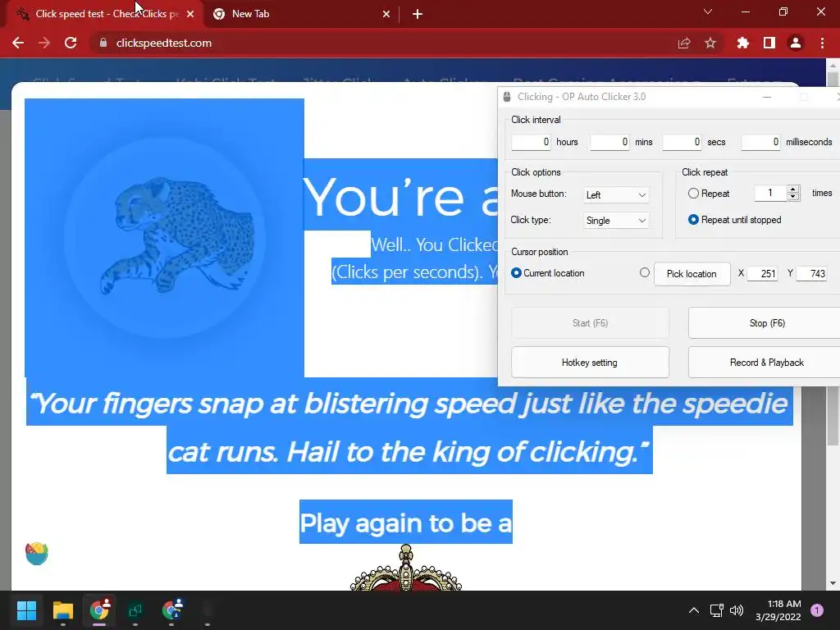Click the mins interval field
The width and height of the screenshot is (840, 630).
click(x=609, y=142)
